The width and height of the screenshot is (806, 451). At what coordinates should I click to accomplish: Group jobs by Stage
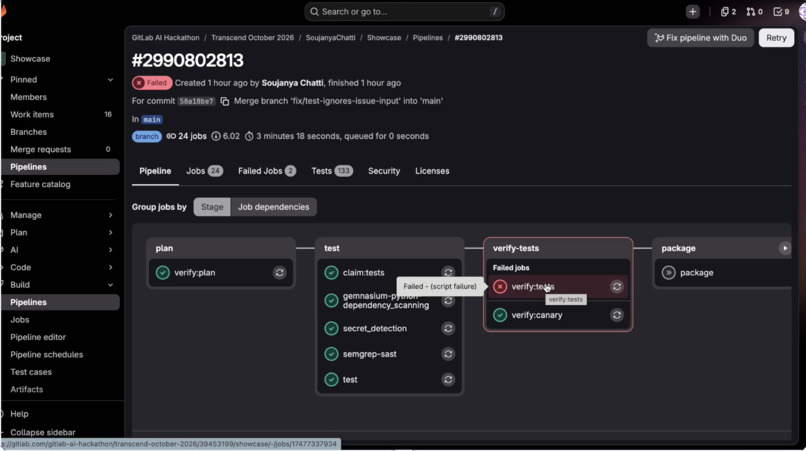(212, 207)
